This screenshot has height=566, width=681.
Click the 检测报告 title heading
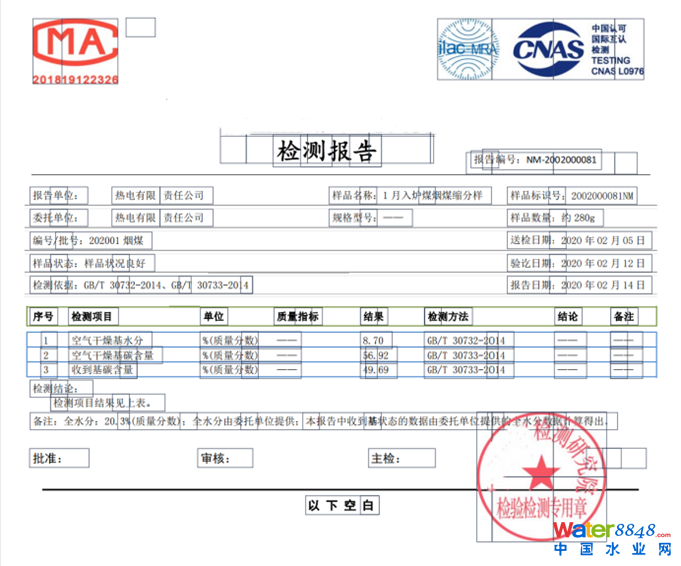(327, 151)
